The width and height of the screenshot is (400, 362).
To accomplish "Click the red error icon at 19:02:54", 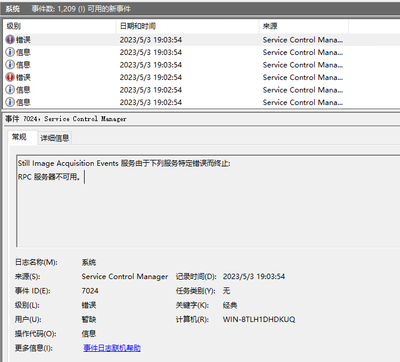I will tap(10, 77).
